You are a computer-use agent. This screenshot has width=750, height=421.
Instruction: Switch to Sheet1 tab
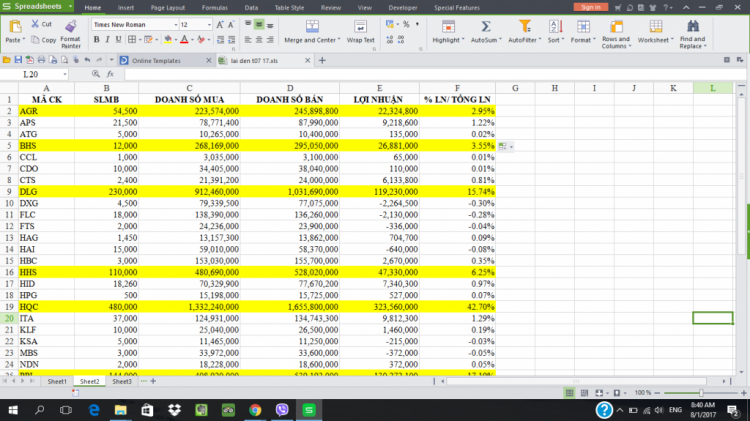coord(57,381)
